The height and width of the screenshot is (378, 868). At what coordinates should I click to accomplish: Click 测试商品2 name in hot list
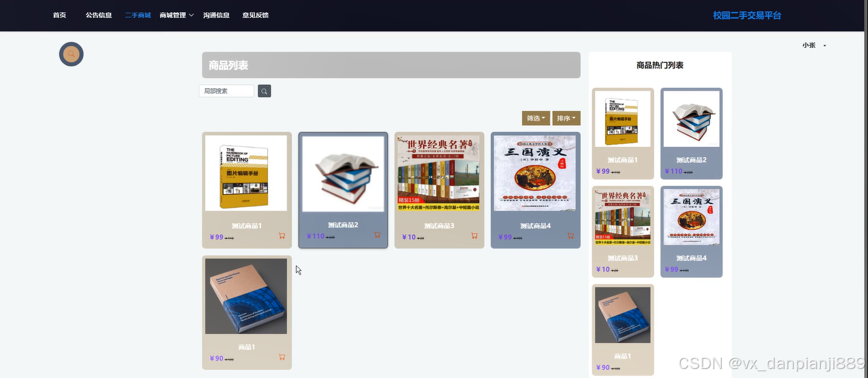tap(691, 160)
